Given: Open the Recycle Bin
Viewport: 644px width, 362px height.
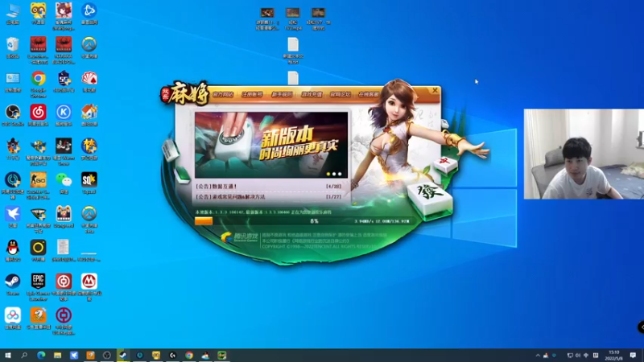Looking at the screenshot, I should (x=13, y=45).
